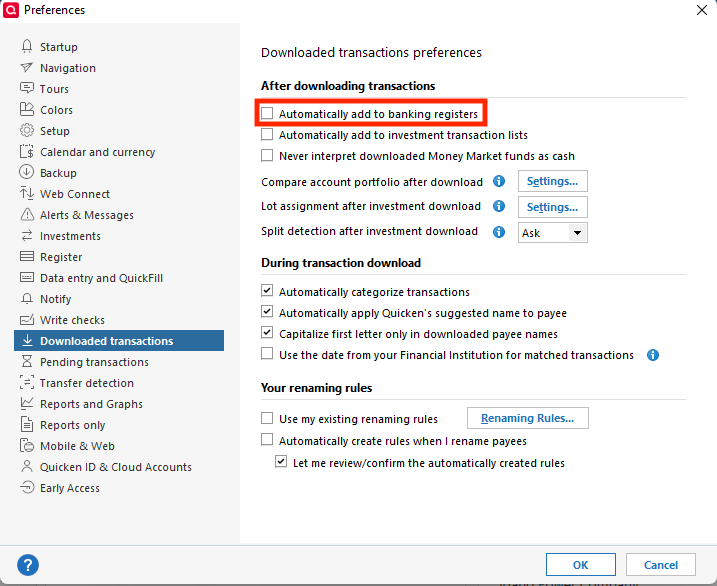Screen dimensions: 717x586
Task: Click the Calendar and currency icon
Action: 27,151
